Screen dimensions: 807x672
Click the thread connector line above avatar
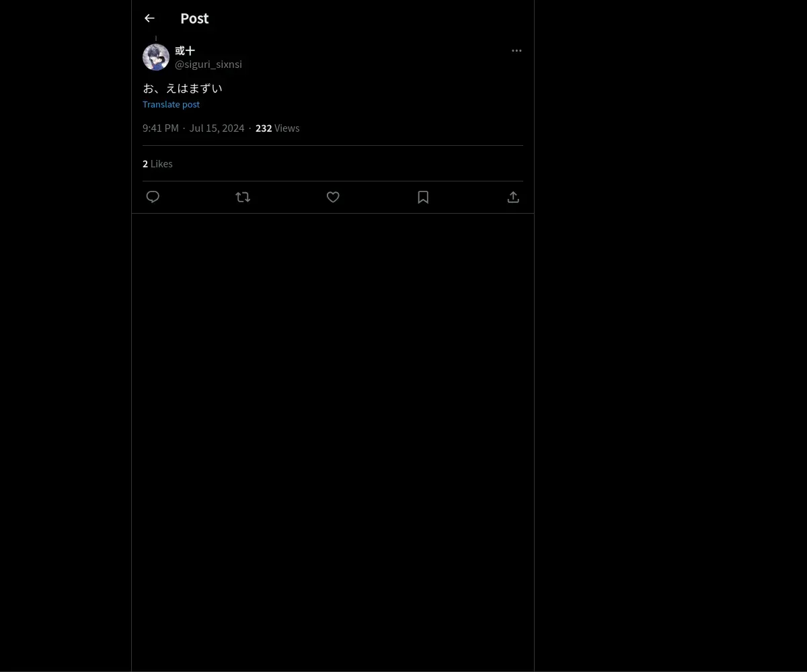pos(156,38)
